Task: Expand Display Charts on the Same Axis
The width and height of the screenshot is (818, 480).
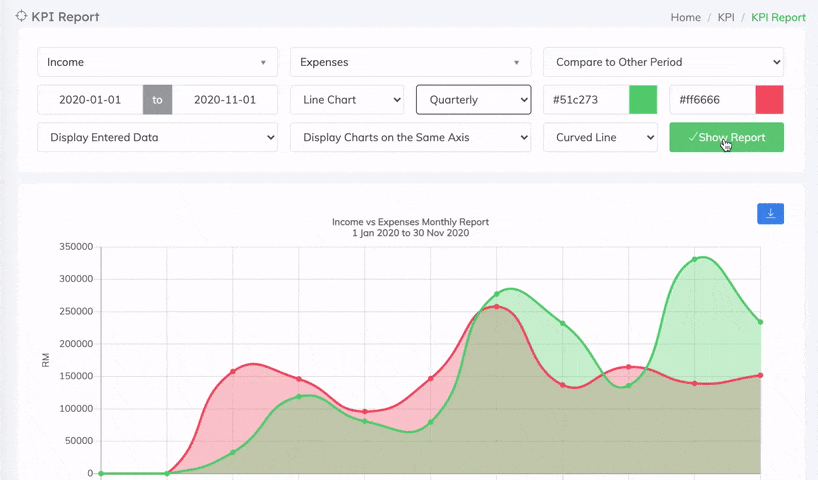Action: (410, 137)
